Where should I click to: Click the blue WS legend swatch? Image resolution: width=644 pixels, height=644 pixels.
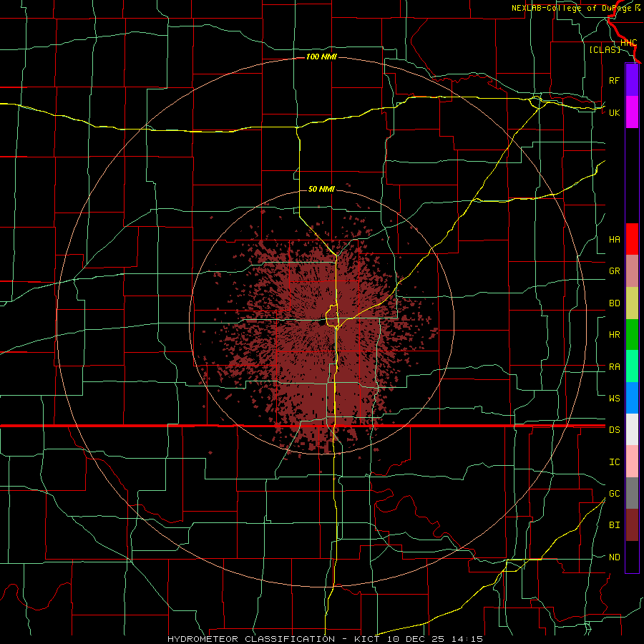point(632,398)
